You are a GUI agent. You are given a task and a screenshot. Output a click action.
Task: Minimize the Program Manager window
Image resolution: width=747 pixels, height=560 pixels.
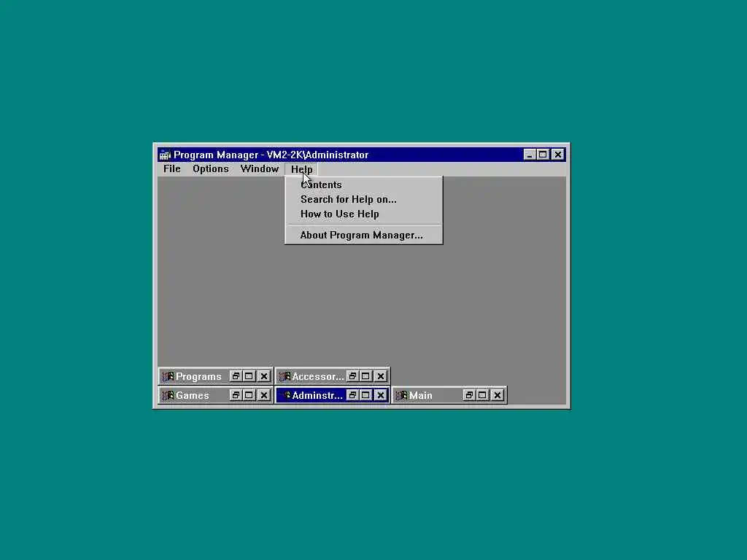point(530,155)
